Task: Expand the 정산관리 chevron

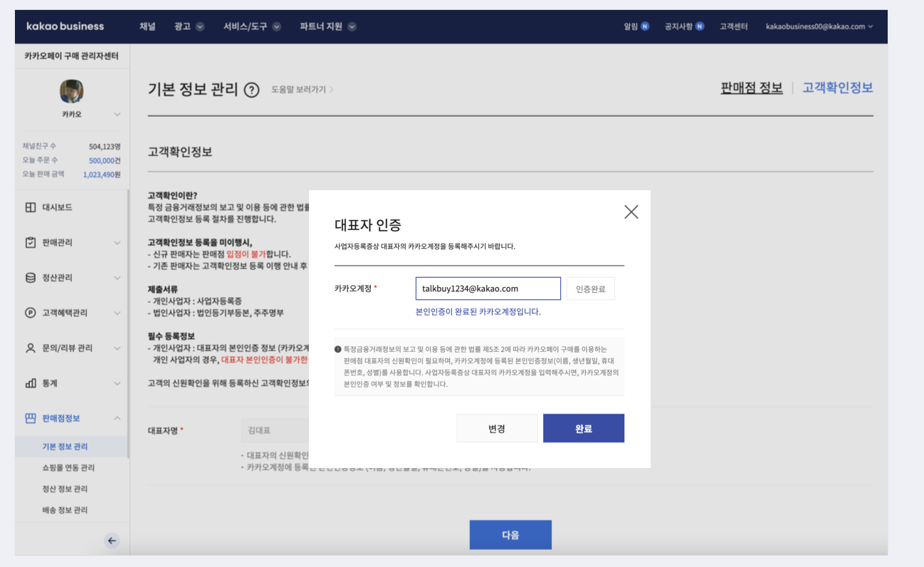Action: (x=117, y=278)
